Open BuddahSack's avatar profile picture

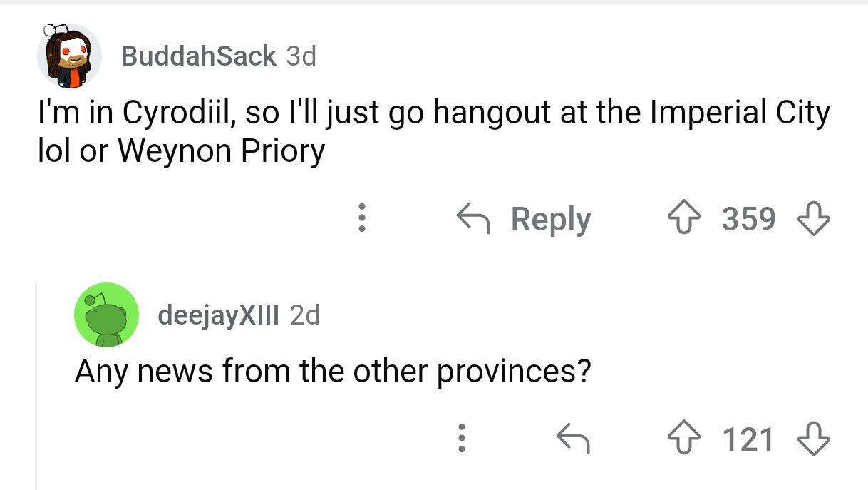pyautogui.click(x=68, y=56)
